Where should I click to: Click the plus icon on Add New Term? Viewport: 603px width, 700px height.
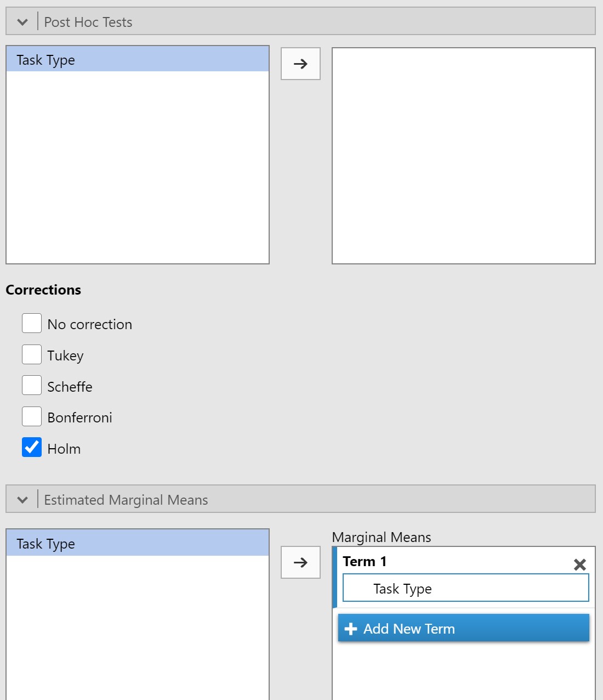coord(351,629)
